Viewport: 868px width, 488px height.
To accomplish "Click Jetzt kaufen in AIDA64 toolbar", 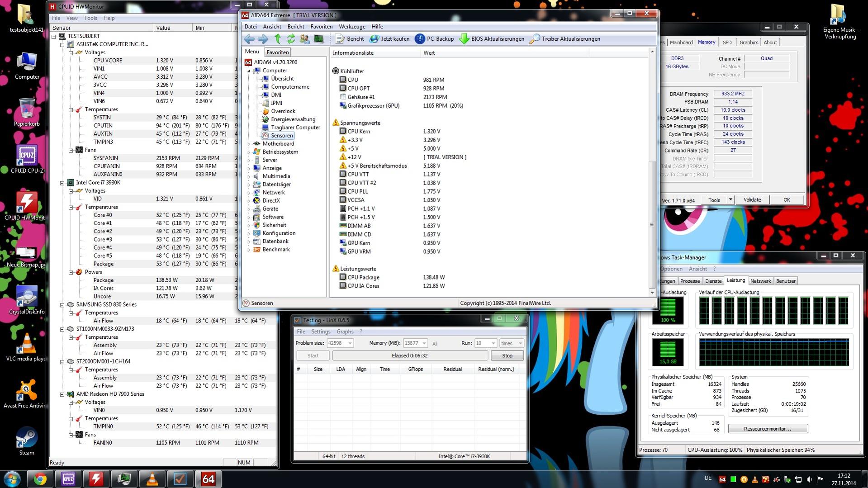I will pos(389,39).
